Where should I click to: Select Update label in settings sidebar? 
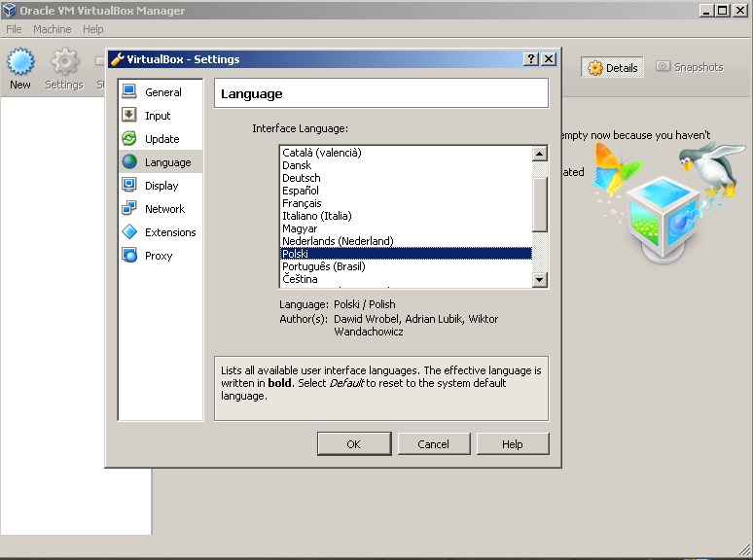click(161, 139)
